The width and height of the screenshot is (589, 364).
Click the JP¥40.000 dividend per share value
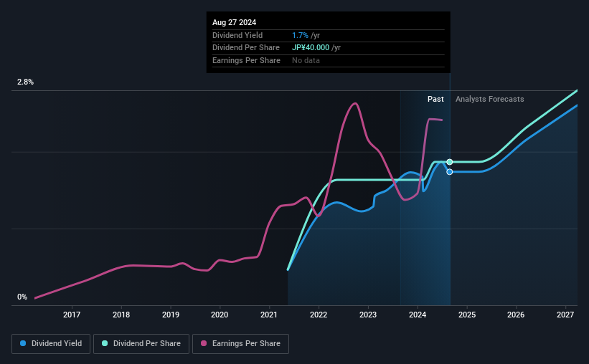[x=311, y=48]
